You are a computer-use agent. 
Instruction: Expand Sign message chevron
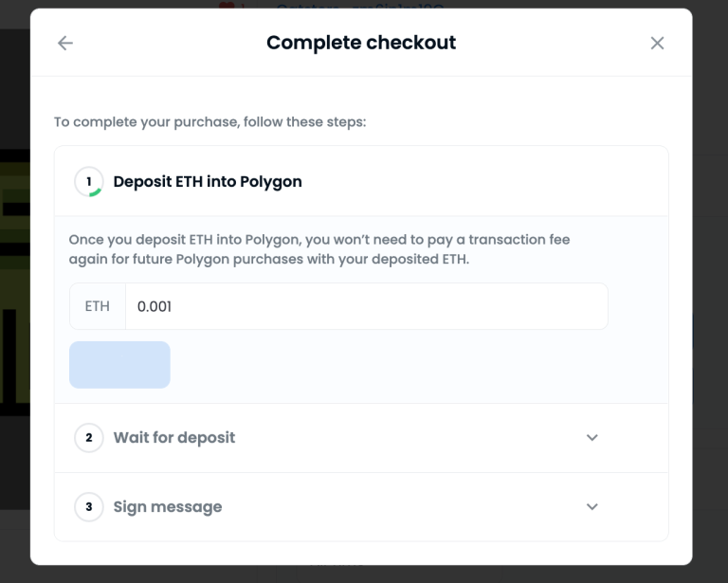tap(591, 506)
